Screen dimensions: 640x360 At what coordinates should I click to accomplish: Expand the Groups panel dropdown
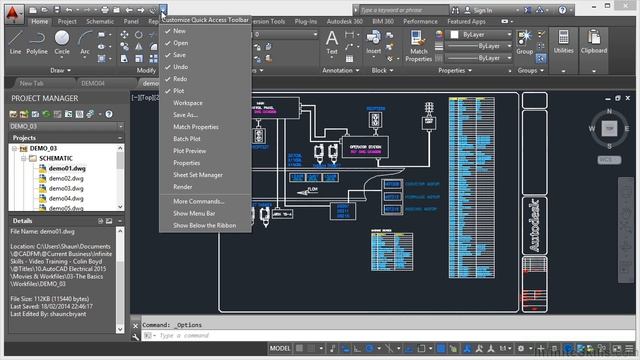coord(531,70)
